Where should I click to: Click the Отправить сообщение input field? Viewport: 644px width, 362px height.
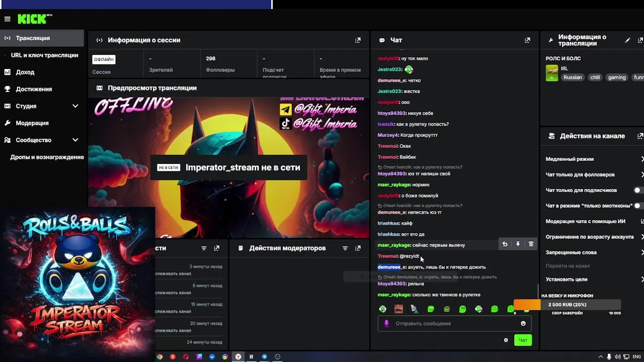click(454, 324)
